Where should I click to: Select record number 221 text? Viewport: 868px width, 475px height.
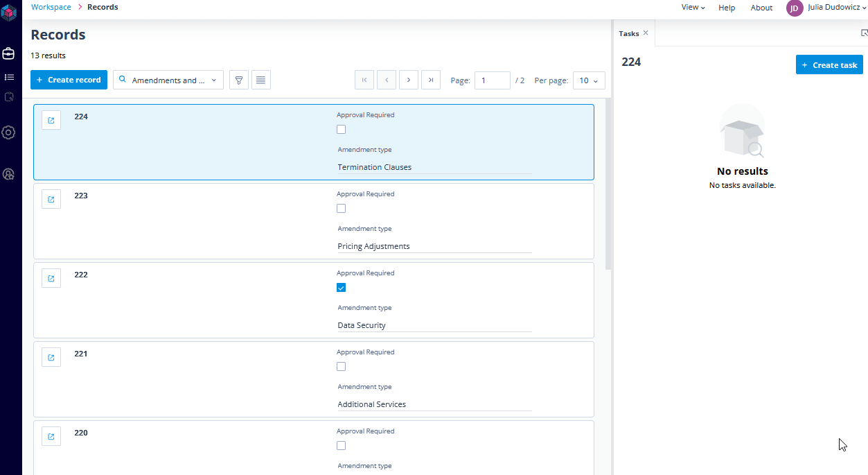point(81,354)
